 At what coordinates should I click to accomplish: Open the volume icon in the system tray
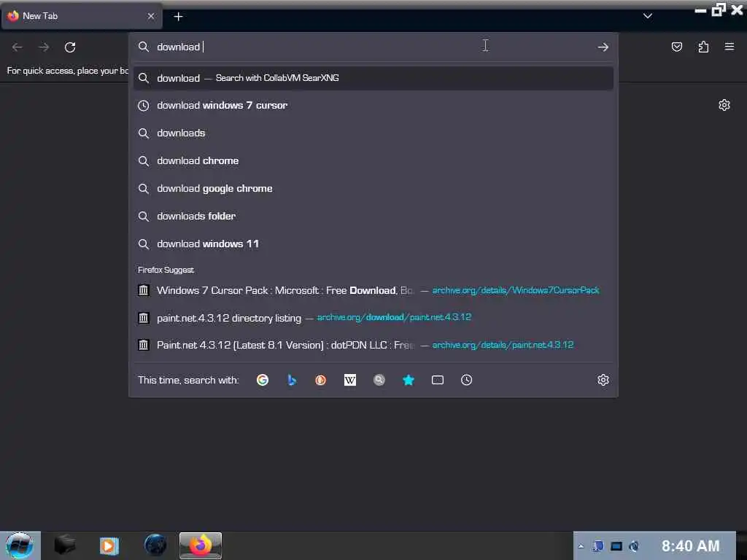(x=634, y=546)
